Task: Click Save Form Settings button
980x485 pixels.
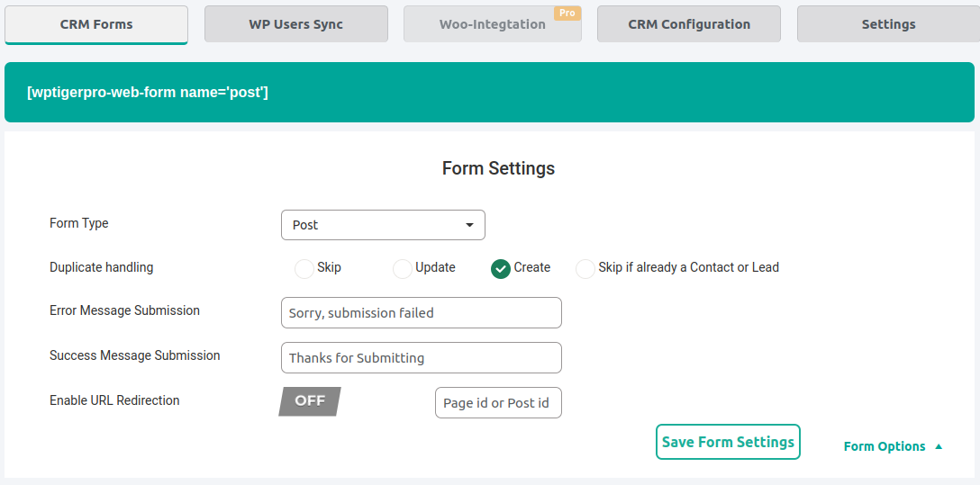Action: pos(728,442)
